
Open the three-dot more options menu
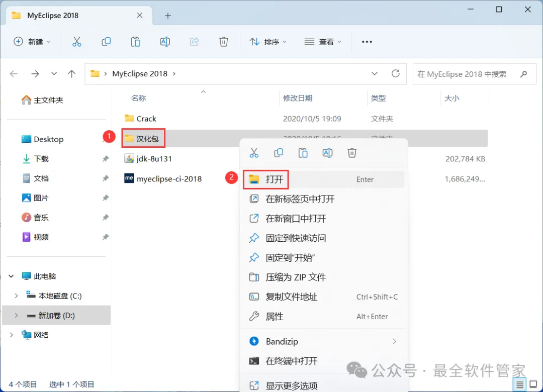tap(367, 42)
